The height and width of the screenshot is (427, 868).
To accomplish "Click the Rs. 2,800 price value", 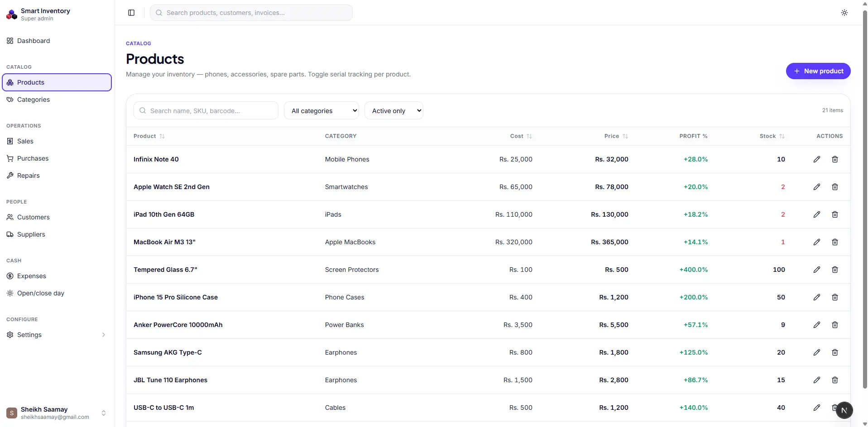I will [614, 380].
